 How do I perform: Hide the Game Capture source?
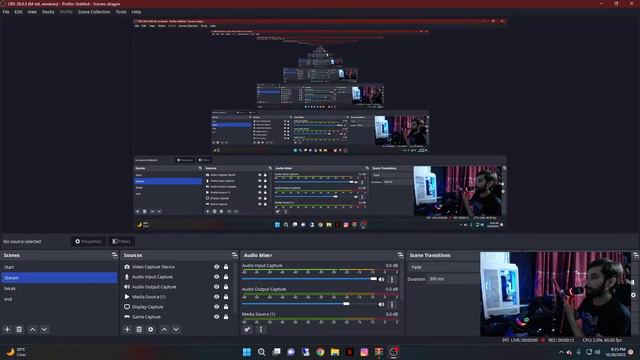(216, 317)
